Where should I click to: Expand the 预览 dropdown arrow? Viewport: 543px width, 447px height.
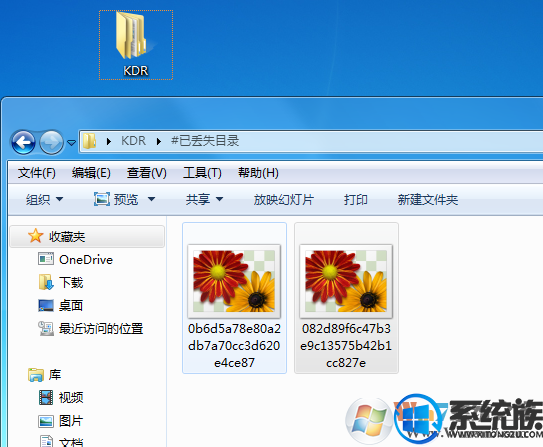(151, 199)
